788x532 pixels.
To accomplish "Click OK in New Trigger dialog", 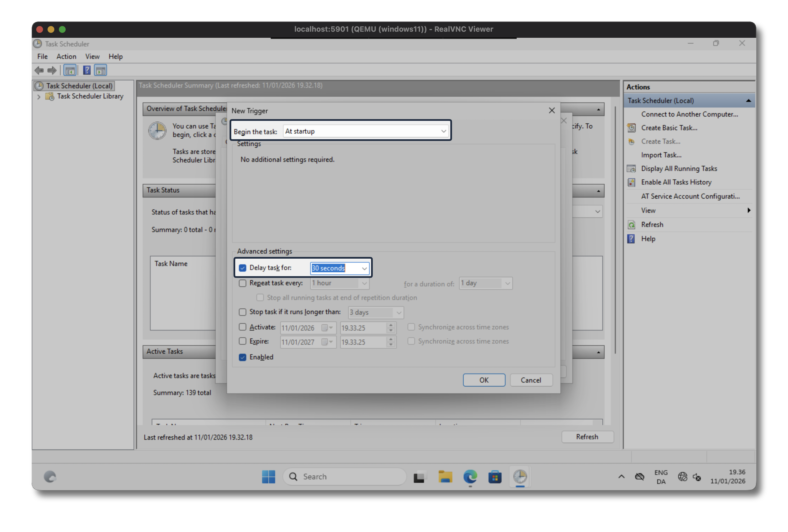I will [x=484, y=380].
